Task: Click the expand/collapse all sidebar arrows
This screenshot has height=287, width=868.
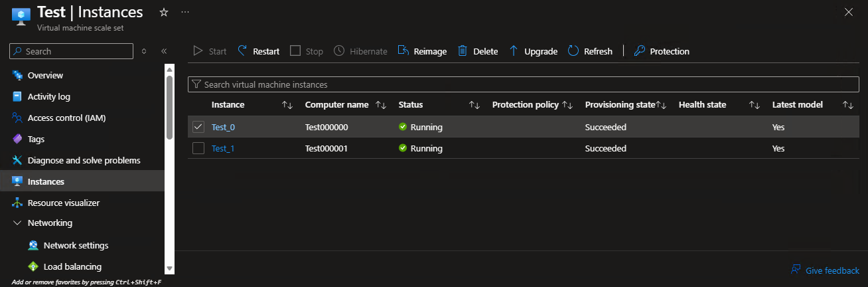Action: click(144, 51)
